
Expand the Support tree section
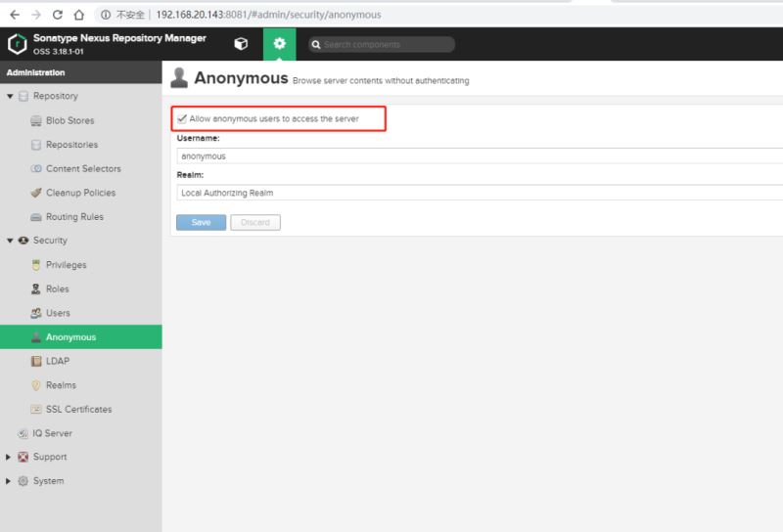10,457
